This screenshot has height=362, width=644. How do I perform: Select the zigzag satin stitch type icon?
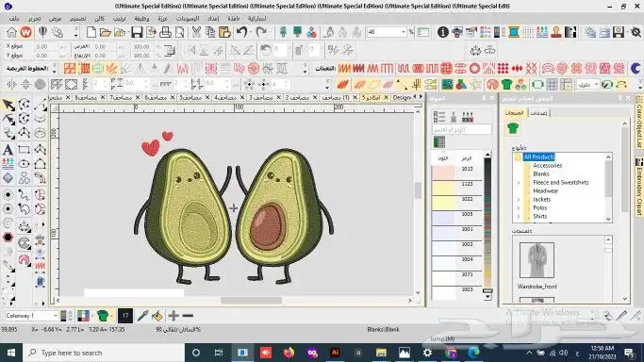pos(344,68)
